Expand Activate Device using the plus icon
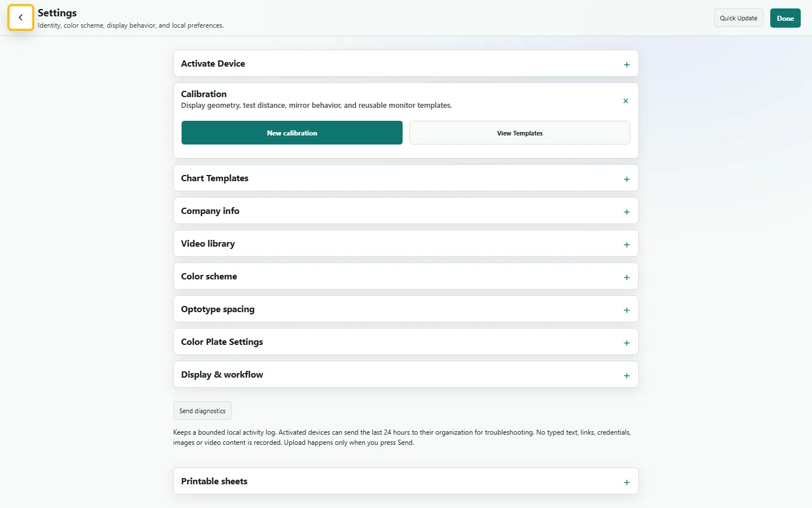 626,64
